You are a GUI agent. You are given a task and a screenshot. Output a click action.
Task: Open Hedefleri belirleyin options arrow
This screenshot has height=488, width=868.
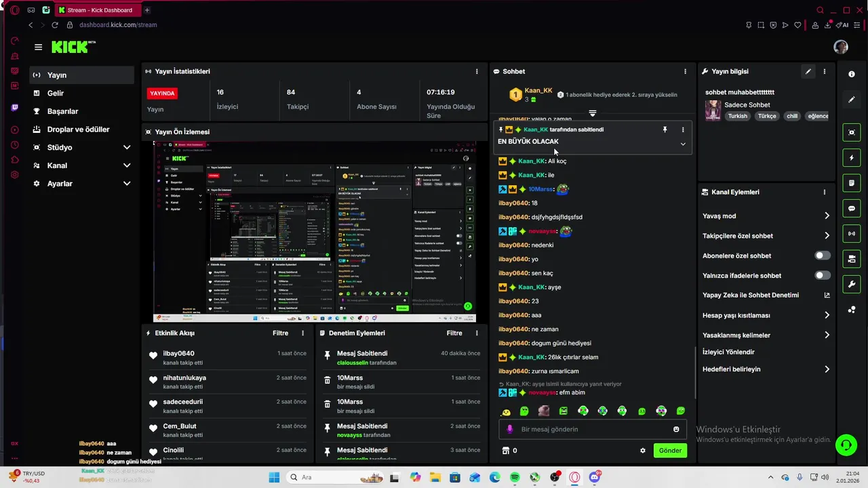[x=827, y=369]
